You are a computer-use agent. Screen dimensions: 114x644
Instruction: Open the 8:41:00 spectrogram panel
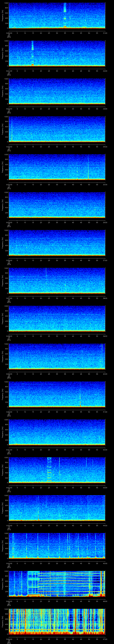coord(57,432)
